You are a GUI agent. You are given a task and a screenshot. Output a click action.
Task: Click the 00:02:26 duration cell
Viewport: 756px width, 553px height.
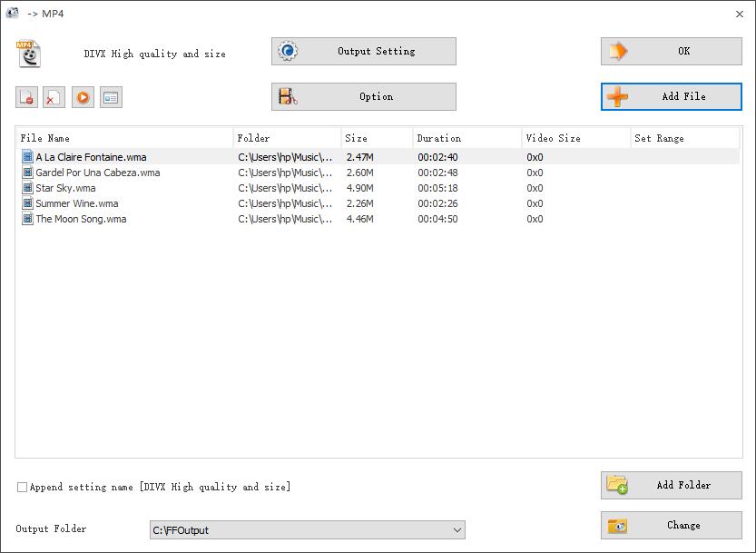[437, 203]
